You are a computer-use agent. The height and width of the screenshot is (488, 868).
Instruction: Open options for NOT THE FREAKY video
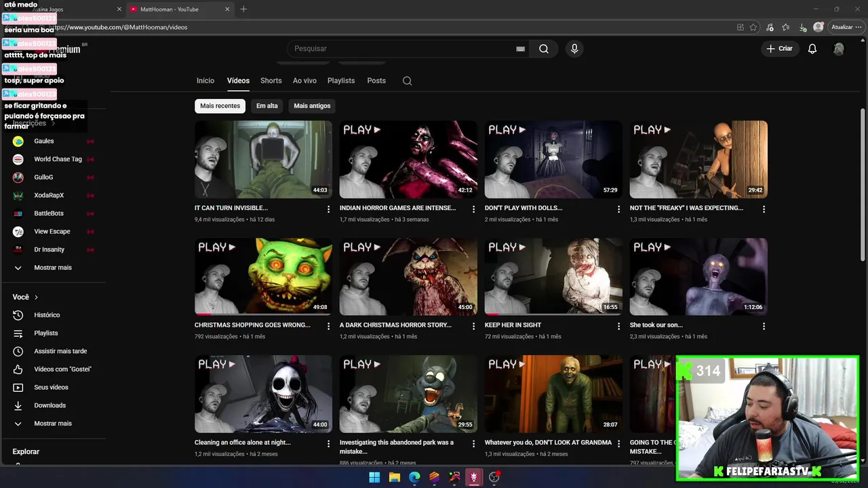click(x=764, y=209)
